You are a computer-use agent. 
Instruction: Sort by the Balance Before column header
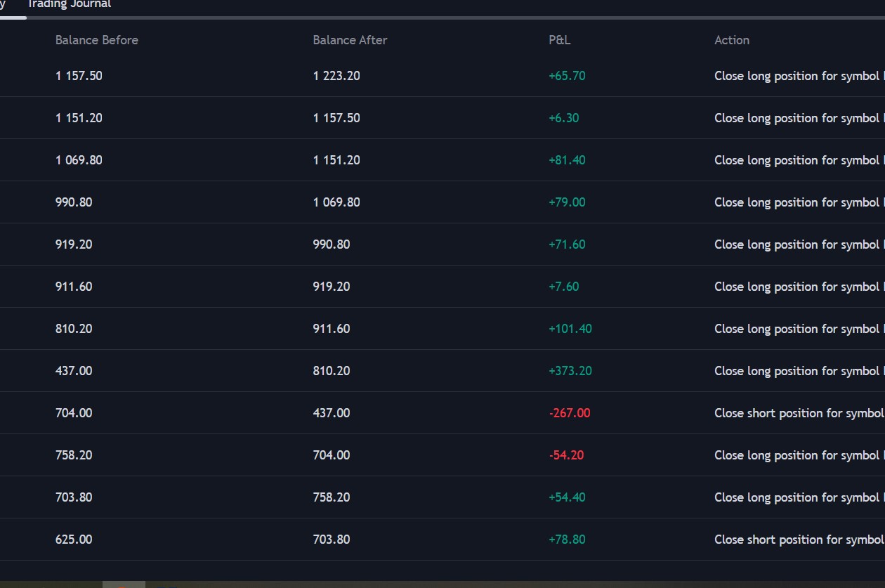97,40
